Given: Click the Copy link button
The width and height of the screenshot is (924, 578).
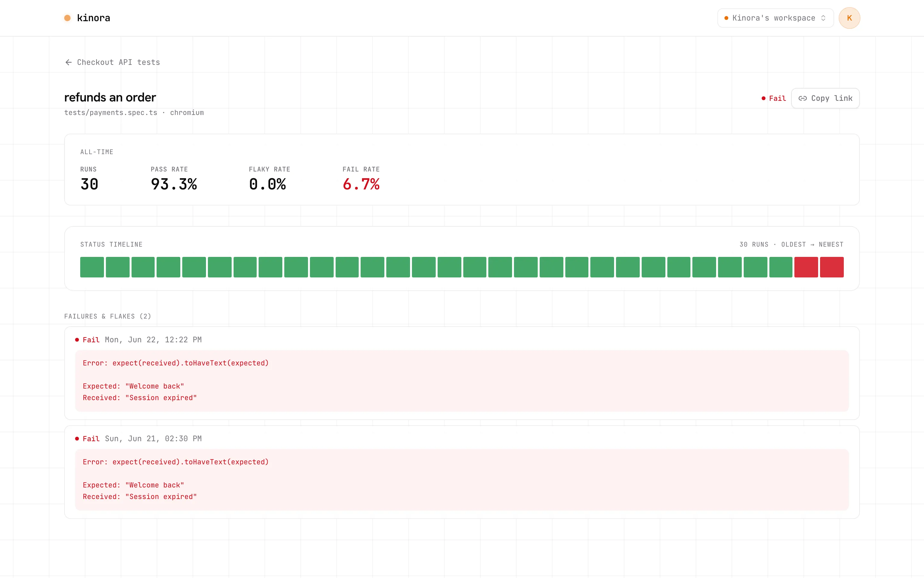Looking at the screenshot, I should click(x=825, y=98).
